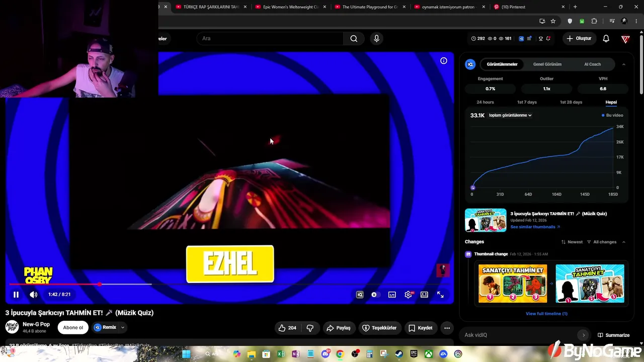The height and width of the screenshot is (362, 644).
Task: Open the vidIQ trophy icon
Action: 541,39
